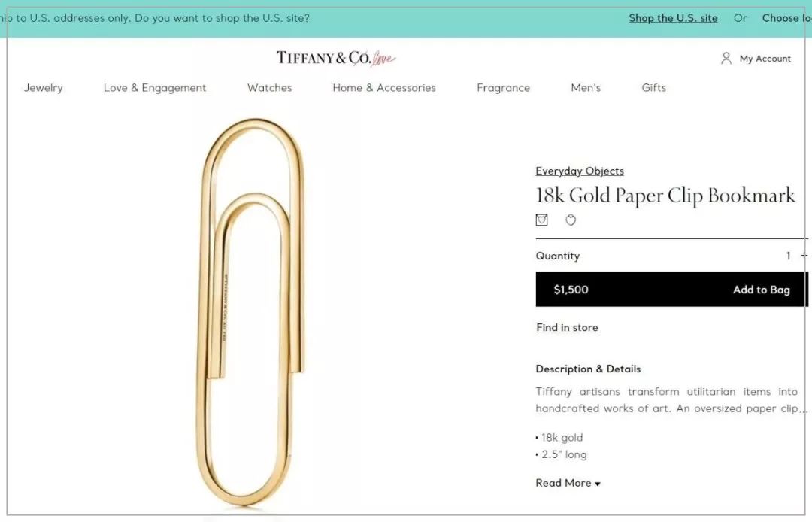
Task: Open the Home & Accessories menu
Action: tap(384, 88)
